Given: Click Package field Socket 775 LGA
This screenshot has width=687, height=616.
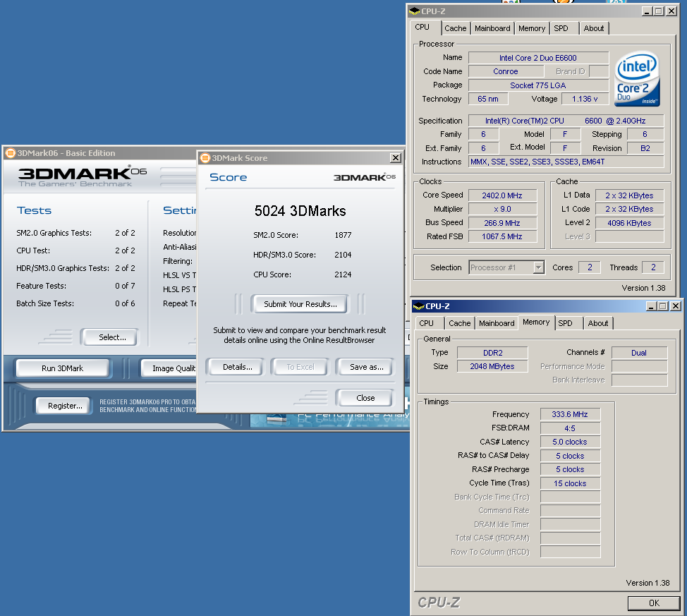Looking at the screenshot, I should pos(538,85).
